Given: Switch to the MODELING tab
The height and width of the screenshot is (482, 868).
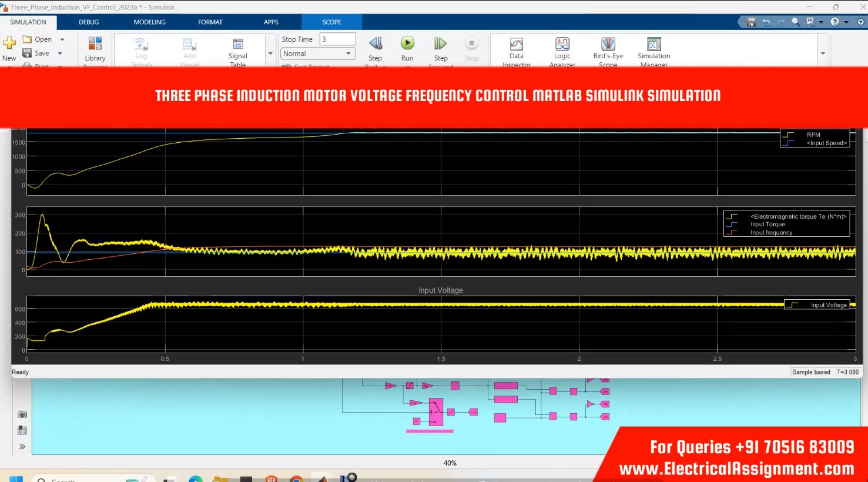Looking at the screenshot, I should tap(149, 22).
